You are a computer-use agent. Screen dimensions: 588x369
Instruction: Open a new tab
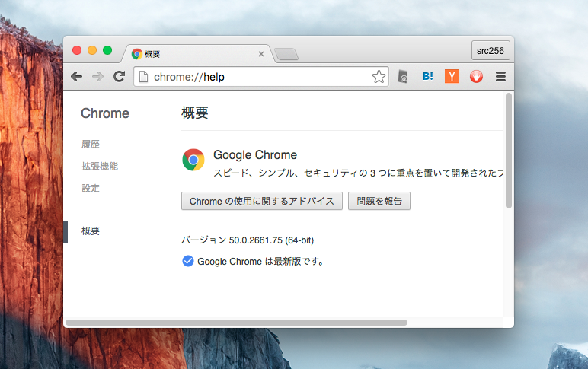click(286, 54)
